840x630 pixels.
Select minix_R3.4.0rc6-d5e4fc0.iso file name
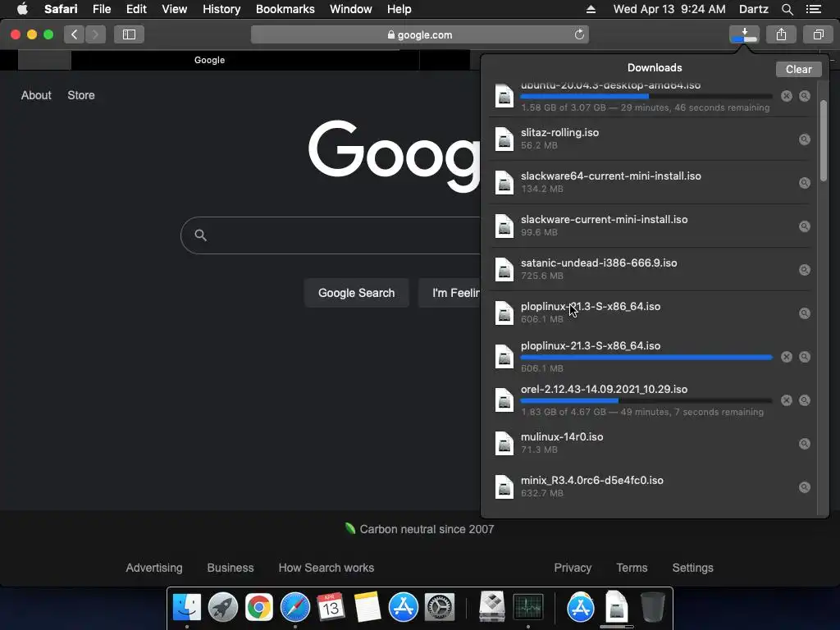[592, 481]
